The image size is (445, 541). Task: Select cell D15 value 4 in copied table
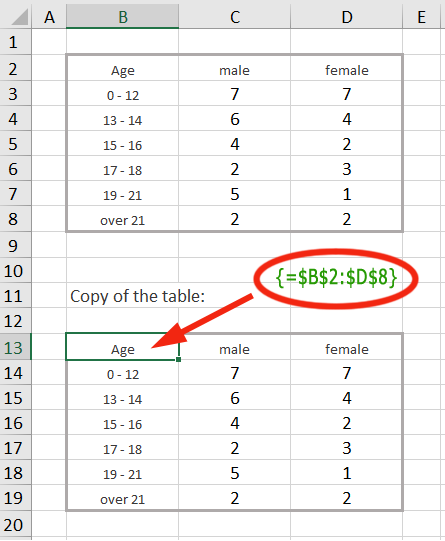347,397
